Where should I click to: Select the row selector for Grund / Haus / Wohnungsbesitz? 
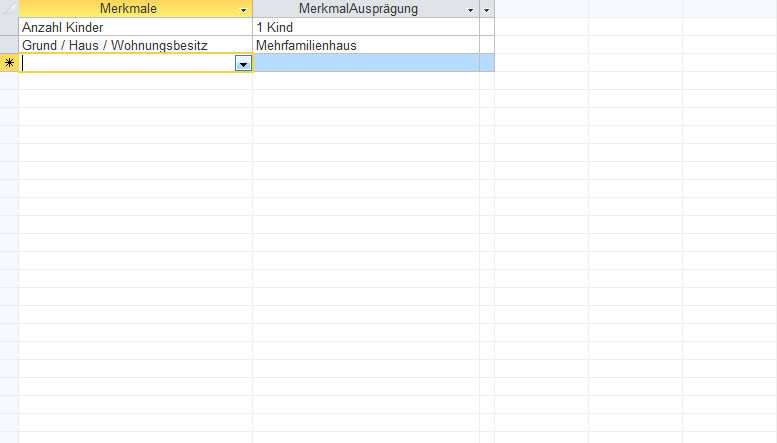(x=9, y=45)
